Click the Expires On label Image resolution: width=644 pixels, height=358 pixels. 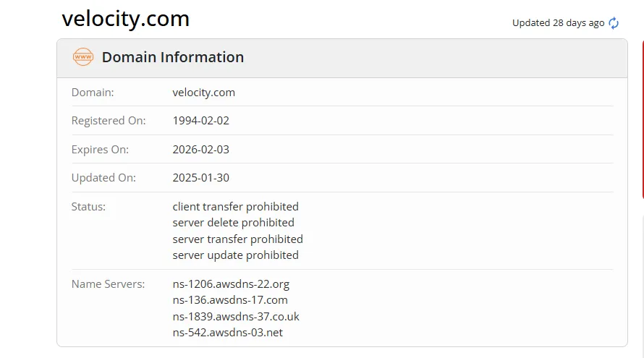100,150
